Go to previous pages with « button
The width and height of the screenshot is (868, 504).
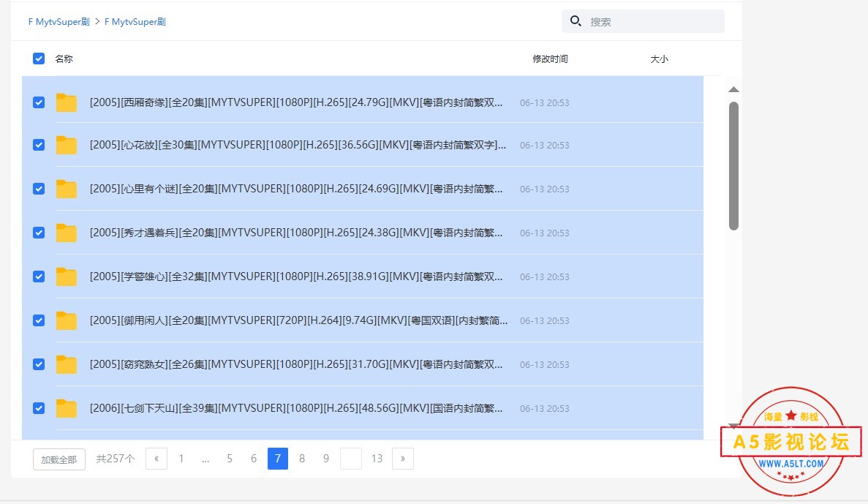click(156, 459)
